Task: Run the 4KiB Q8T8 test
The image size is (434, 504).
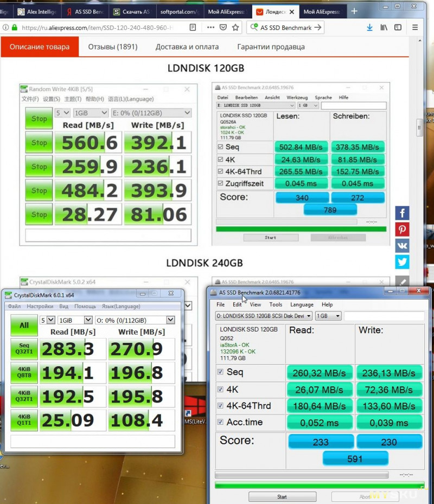Action: tap(24, 373)
